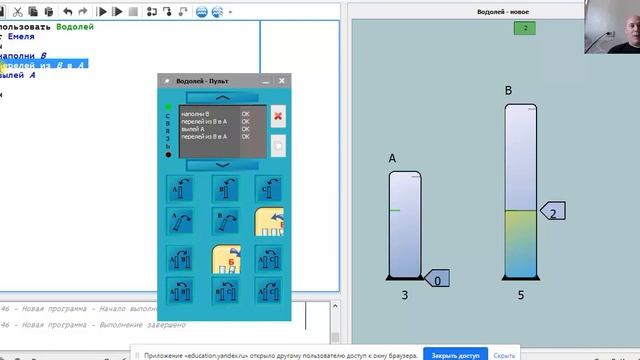Cut selection with the scissors icon
Viewport: 640px width, 360px height.
17,12
